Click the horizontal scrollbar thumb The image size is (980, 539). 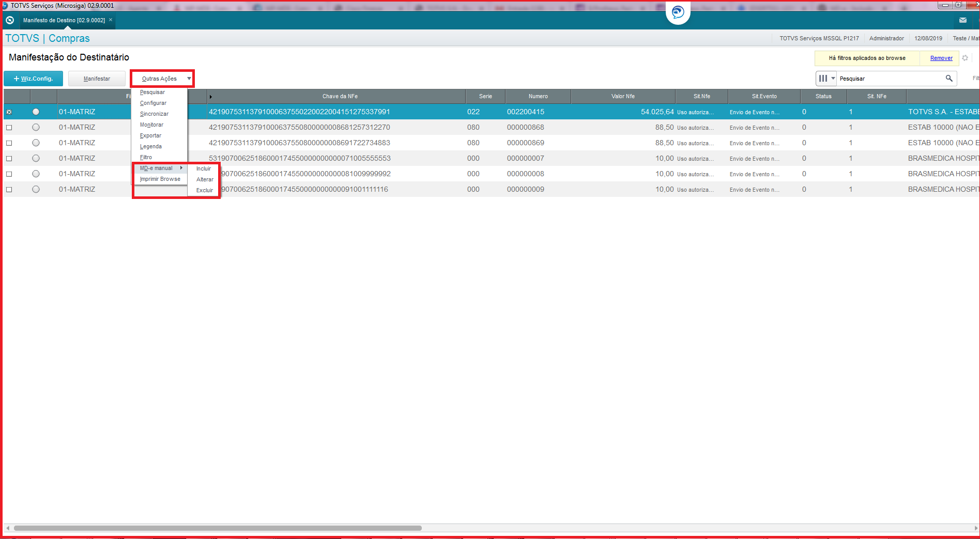coord(218,528)
